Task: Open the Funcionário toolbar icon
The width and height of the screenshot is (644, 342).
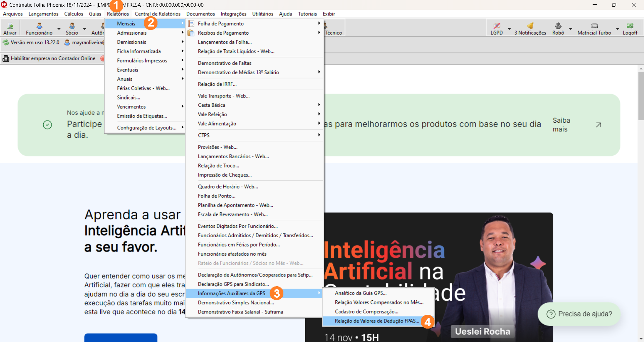Action: pyautogui.click(x=39, y=26)
